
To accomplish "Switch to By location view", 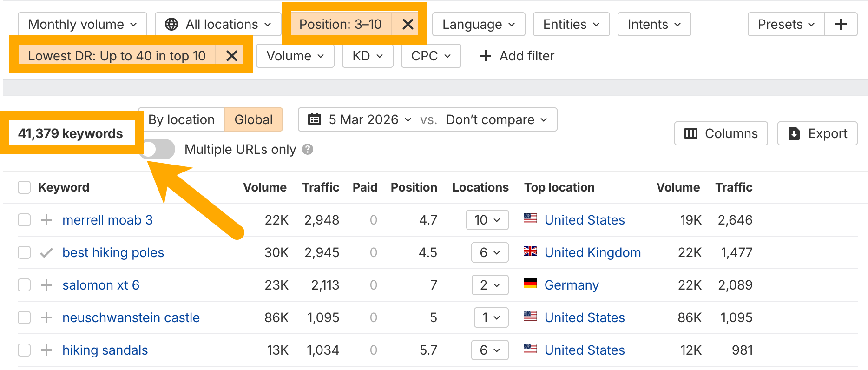I will pos(181,119).
